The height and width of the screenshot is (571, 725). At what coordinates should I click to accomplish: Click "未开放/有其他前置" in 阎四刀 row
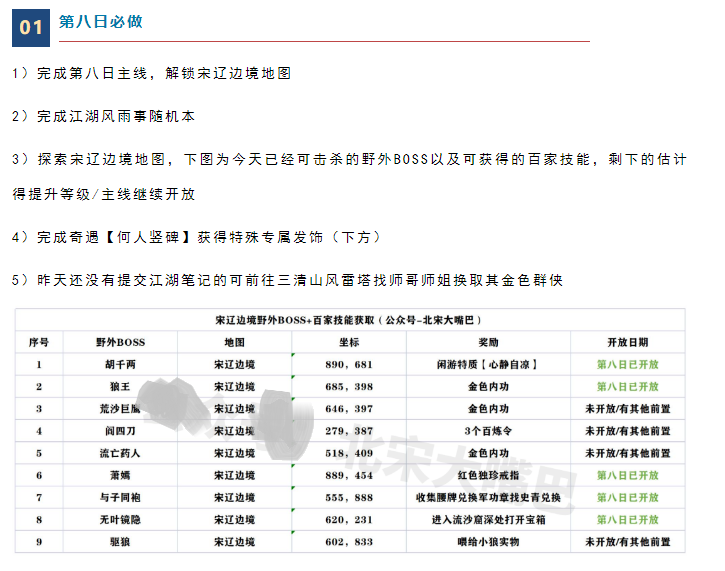pyautogui.click(x=627, y=431)
